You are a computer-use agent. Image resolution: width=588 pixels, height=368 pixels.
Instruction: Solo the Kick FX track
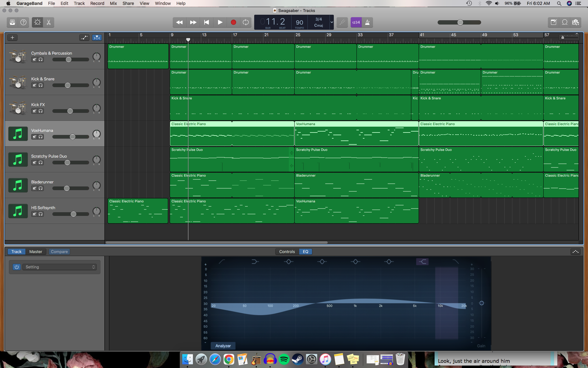[x=40, y=111]
